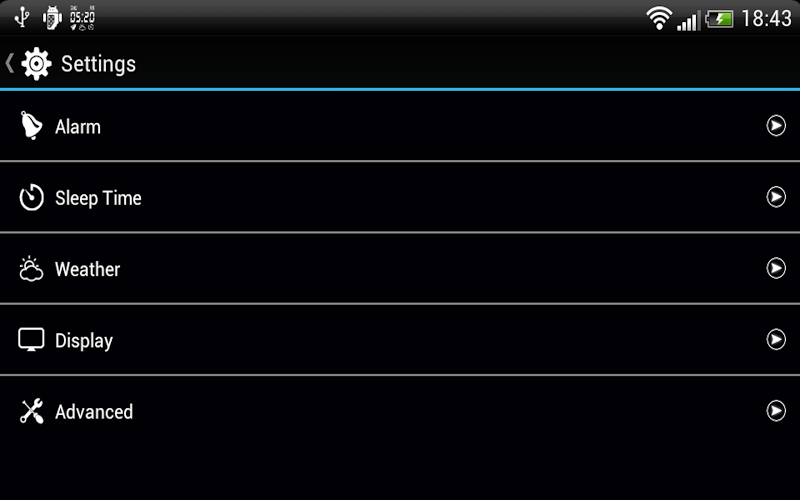
Task: Tap the Android debug status icon
Action: [52, 18]
